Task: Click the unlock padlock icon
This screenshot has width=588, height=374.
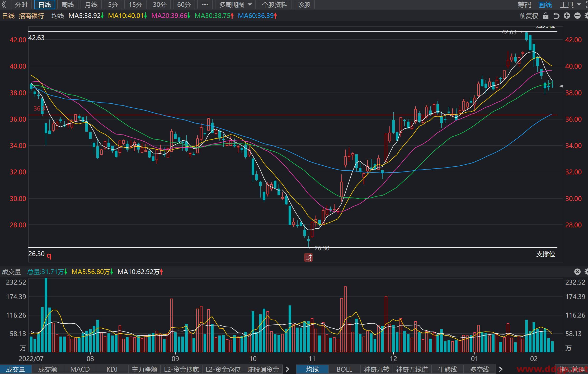Action: (545, 16)
